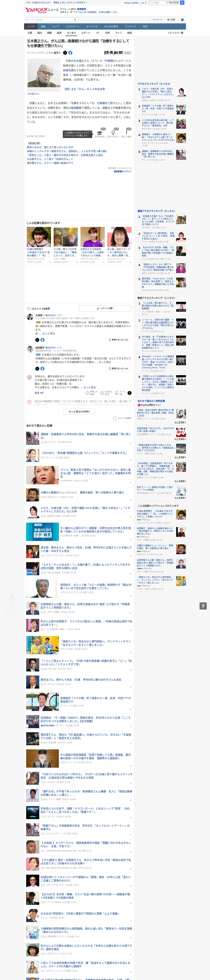Open the マイページ link

[157, 20]
